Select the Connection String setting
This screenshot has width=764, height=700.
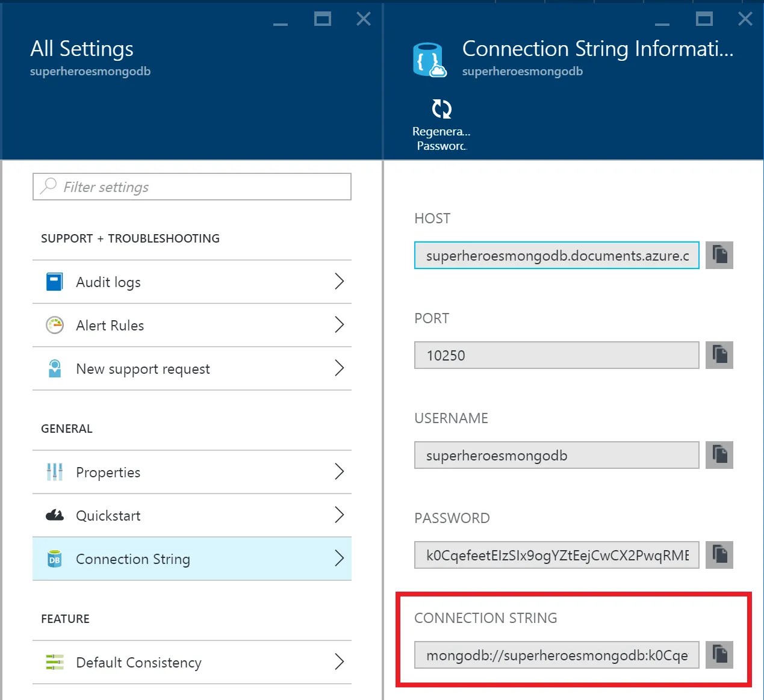(x=192, y=559)
